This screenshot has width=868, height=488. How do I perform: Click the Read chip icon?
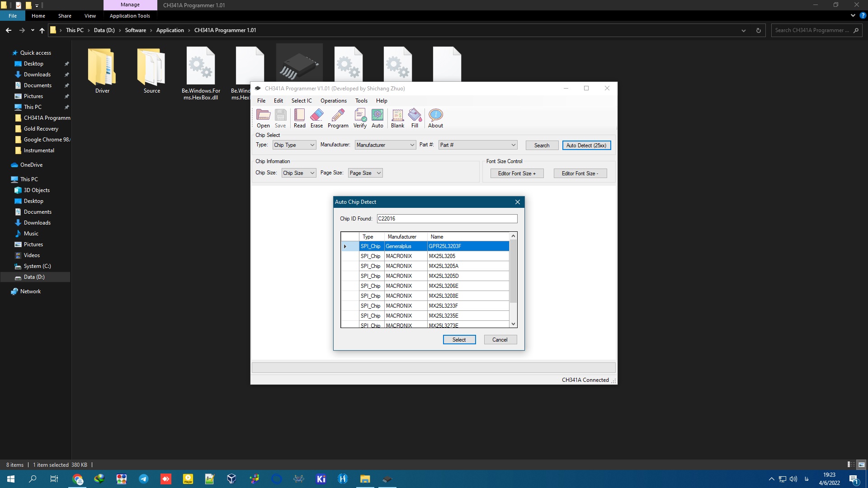tap(299, 118)
